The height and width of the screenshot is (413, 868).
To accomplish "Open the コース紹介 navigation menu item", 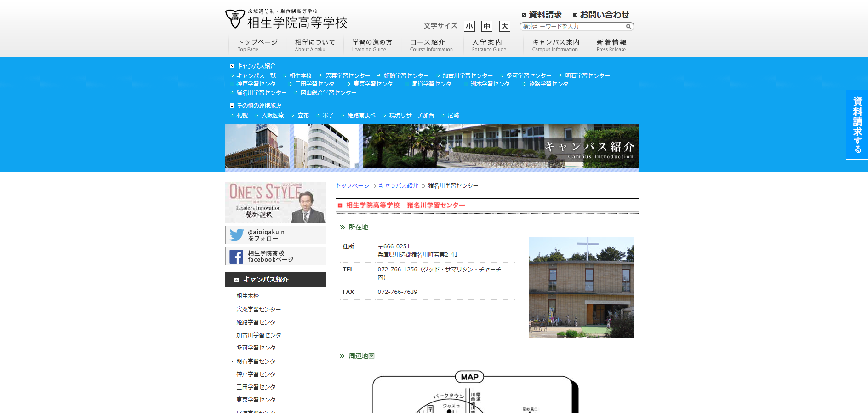I will click(x=431, y=45).
